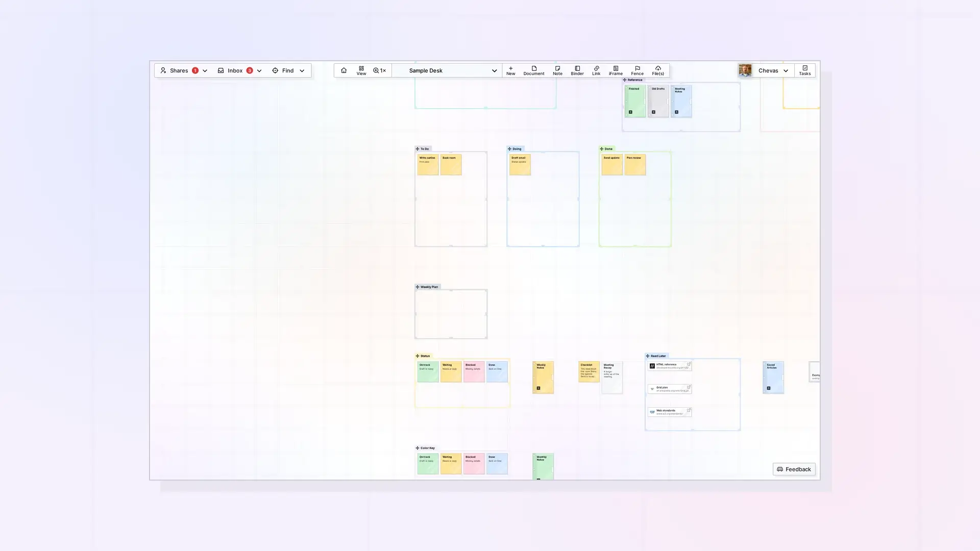Click the Find button
Viewport: 980px width, 551px height.
tap(283, 71)
